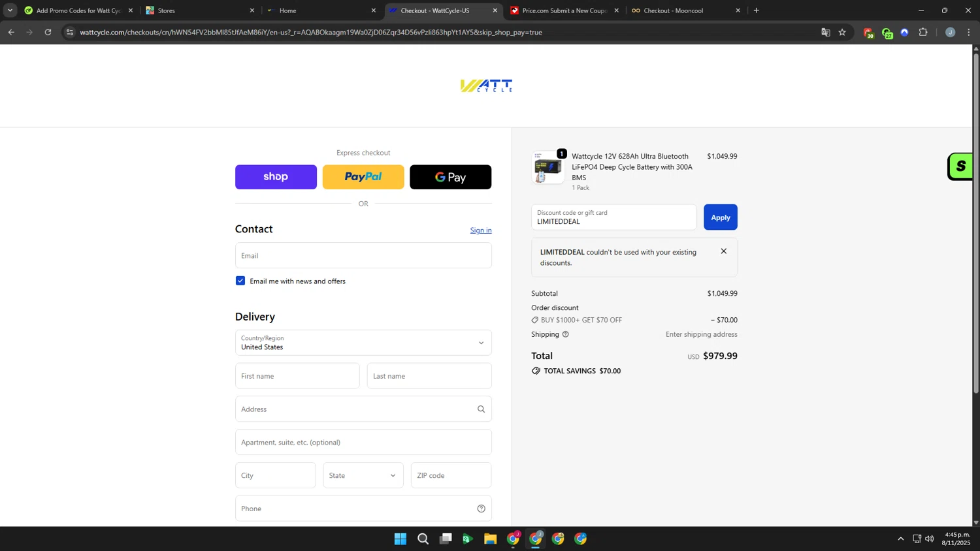
Task: Close the Checkout - WattCycle-US tab
Action: [495, 10]
